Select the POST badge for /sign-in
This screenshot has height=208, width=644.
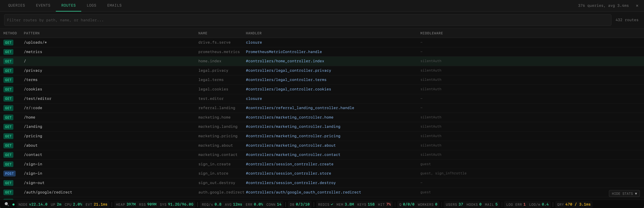point(9,173)
